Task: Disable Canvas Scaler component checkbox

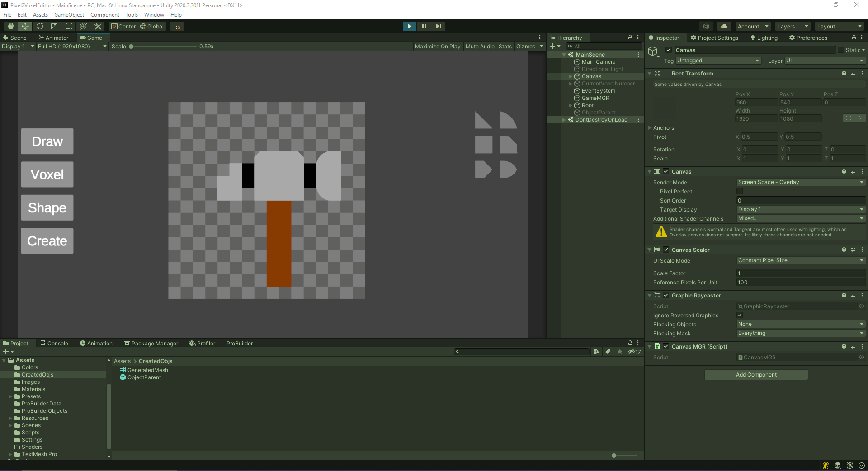Action: point(666,250)
